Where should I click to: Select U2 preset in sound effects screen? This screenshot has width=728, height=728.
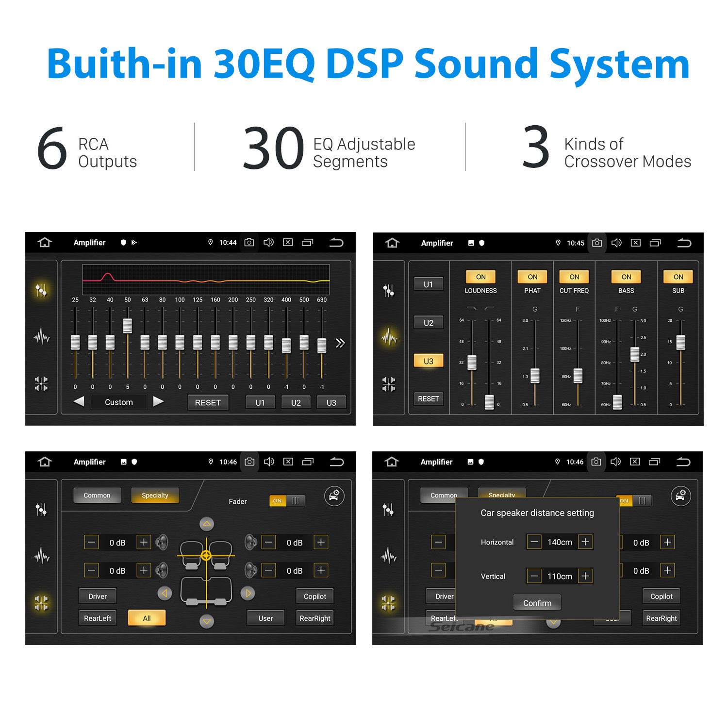click(x=428, y=323)
